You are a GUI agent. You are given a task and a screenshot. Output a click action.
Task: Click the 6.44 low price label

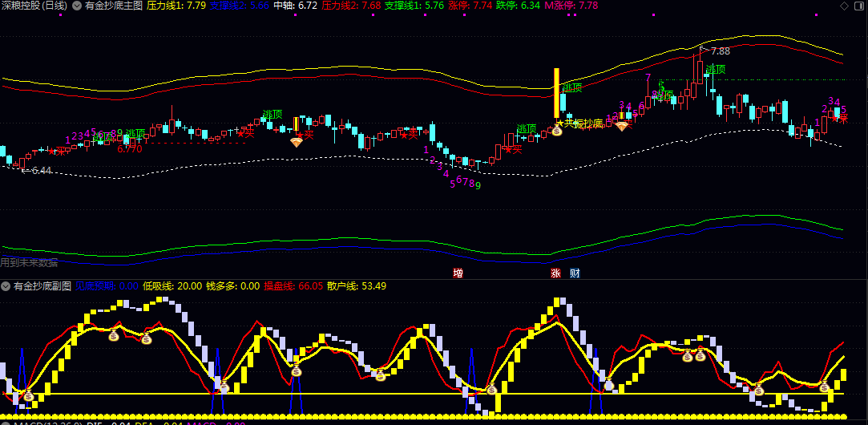pyautogui.click(x=41, y=171)
